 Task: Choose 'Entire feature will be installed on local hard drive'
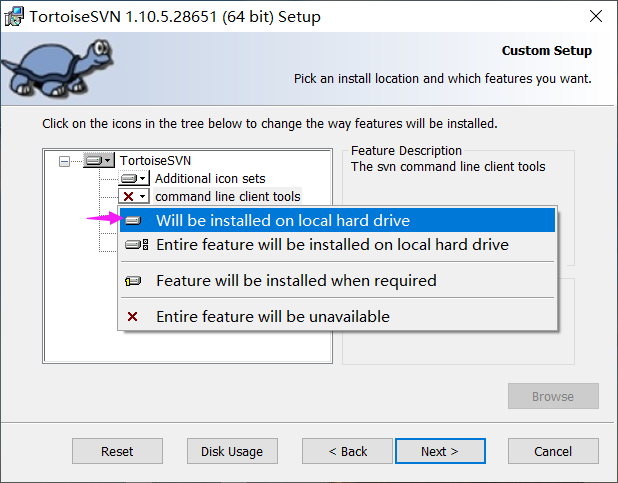(337, 245)
